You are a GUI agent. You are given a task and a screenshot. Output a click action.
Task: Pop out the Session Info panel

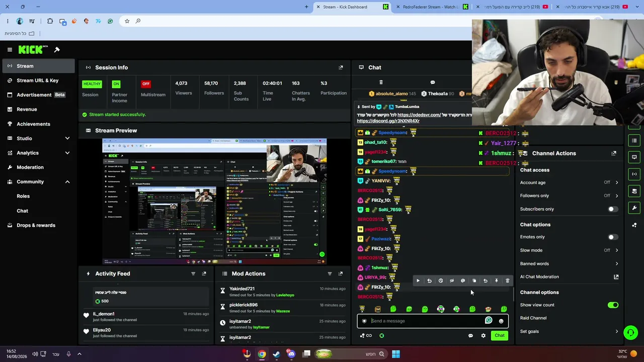tap(341, 67)
